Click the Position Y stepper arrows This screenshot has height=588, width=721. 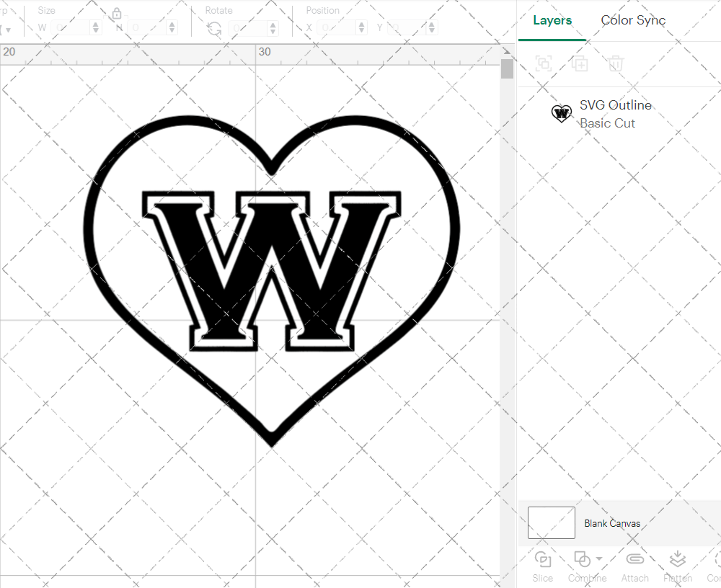[432, 27]
